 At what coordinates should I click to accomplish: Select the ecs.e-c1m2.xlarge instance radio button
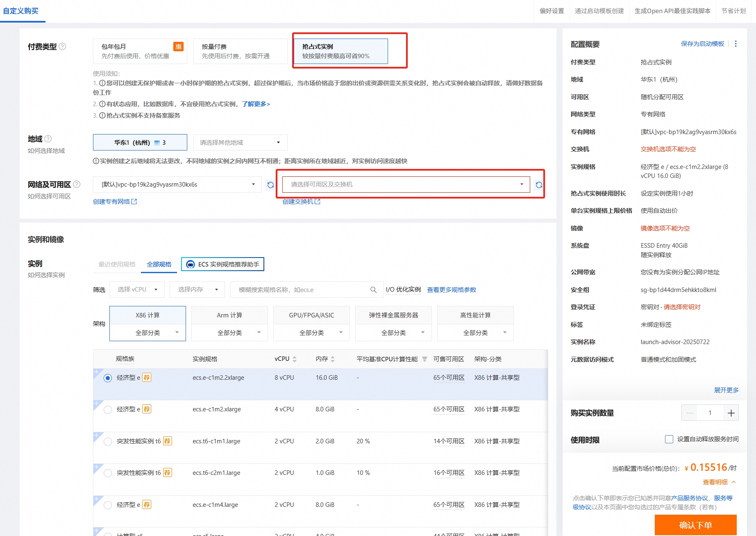(108, 410)
